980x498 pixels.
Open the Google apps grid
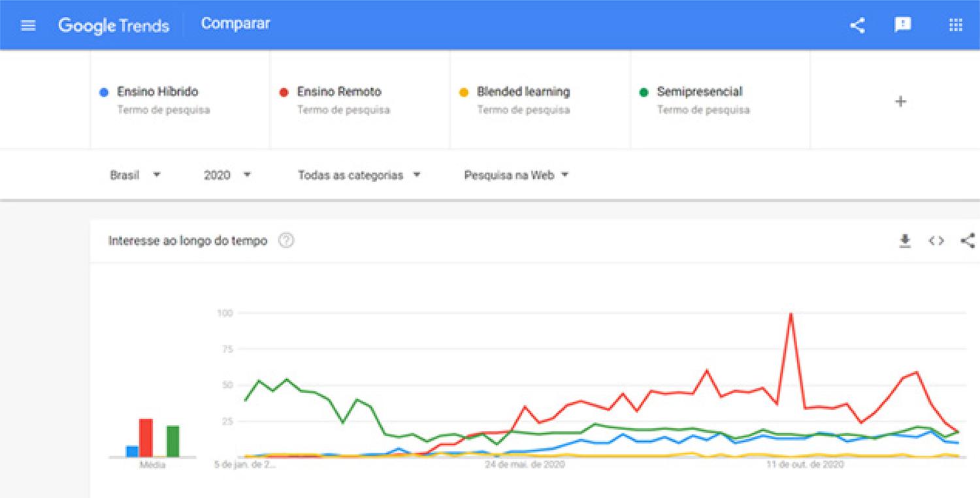click(955, 25)
